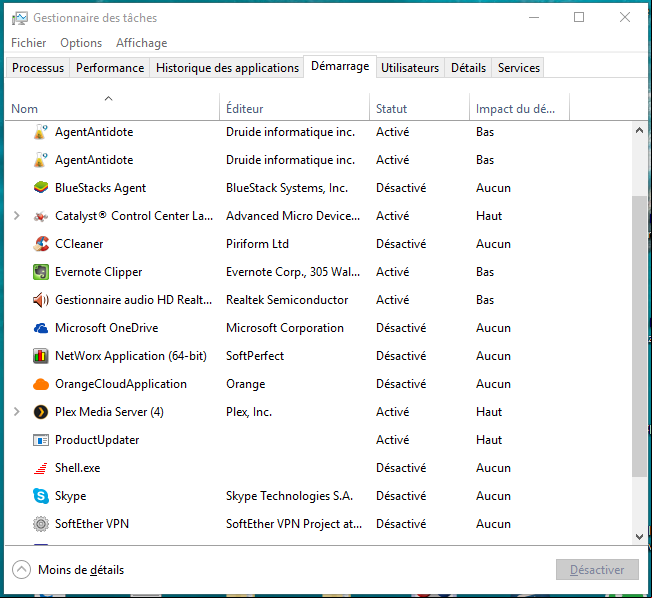Select the OrangeCloudApplication entry name

[121, 384]
